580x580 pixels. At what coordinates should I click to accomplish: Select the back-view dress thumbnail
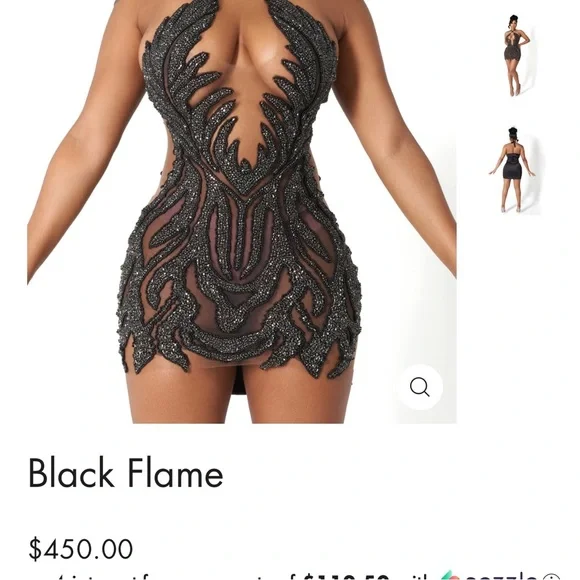click(x=513, y=171)
